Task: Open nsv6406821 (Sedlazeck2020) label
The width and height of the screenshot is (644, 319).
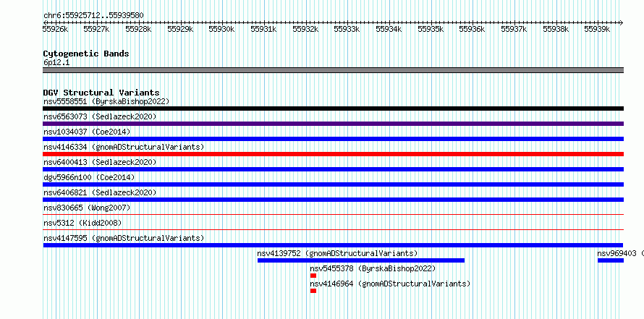Action: point(100,192)
